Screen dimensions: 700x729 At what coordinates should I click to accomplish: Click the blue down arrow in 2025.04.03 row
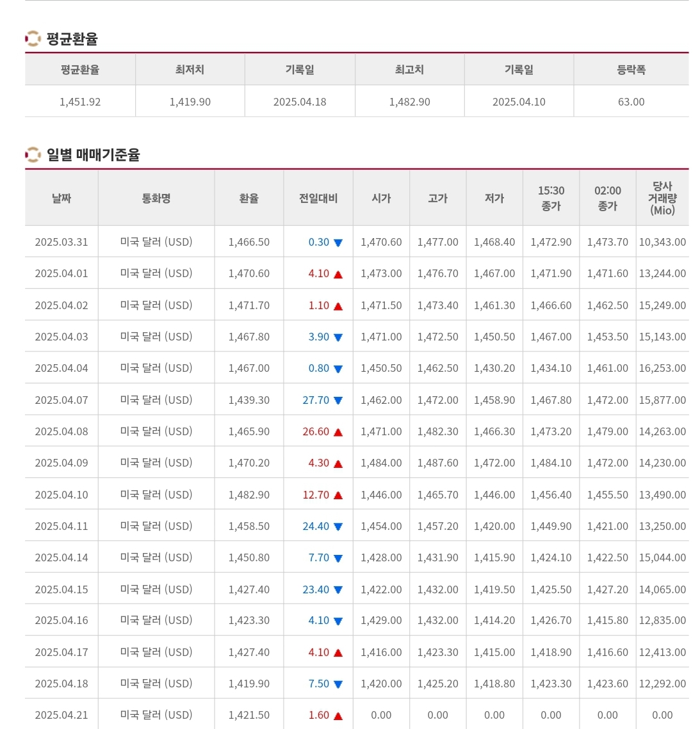pyautogui.click(x=338, y=337)
